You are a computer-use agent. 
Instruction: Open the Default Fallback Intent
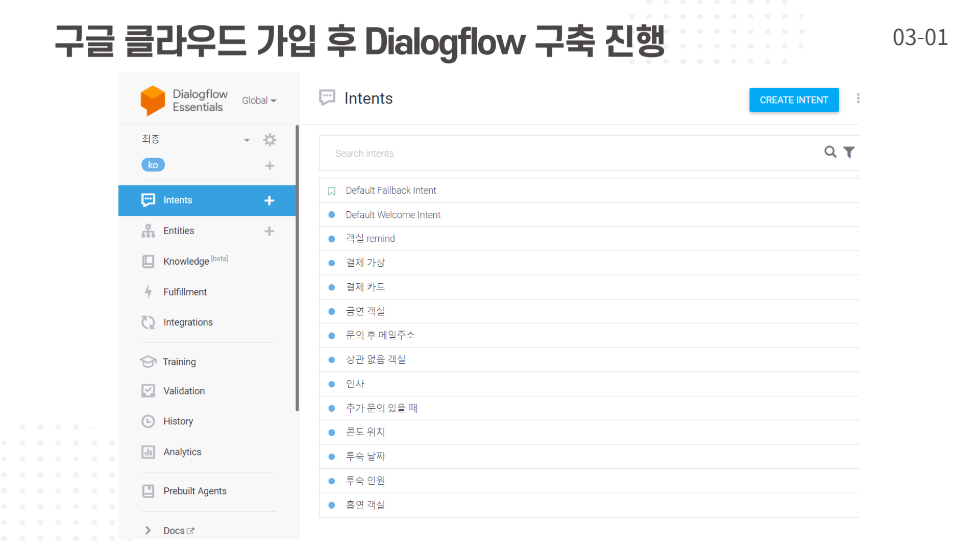tap(390, 190)
